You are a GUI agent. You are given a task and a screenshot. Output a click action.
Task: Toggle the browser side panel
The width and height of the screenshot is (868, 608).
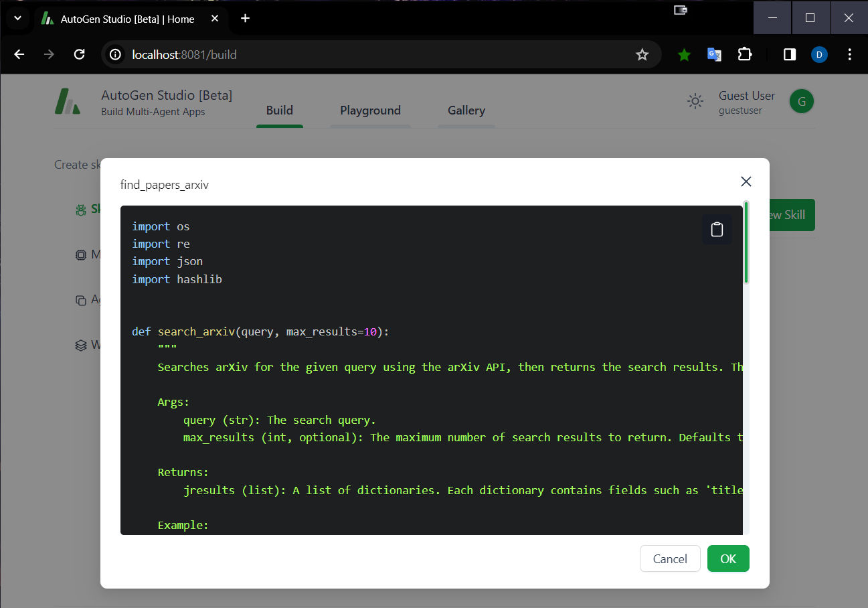788,54
